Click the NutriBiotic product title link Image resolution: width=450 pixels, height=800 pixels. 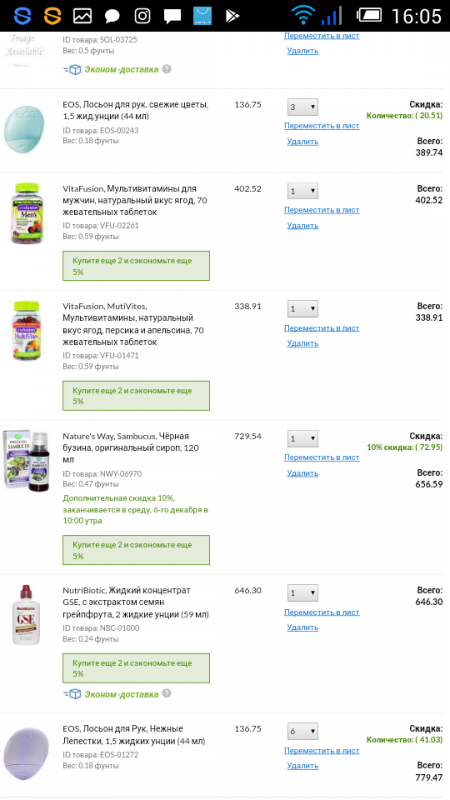136,603
